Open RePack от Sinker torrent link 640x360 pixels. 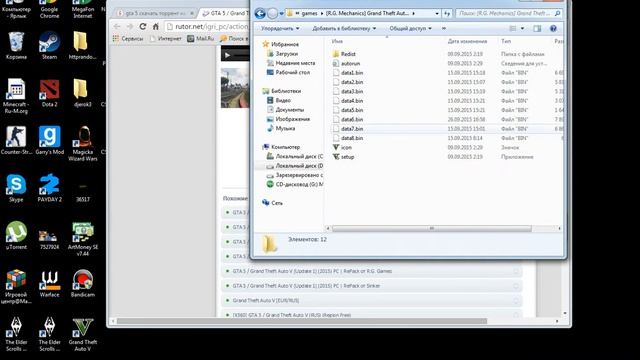coord(306,286)
